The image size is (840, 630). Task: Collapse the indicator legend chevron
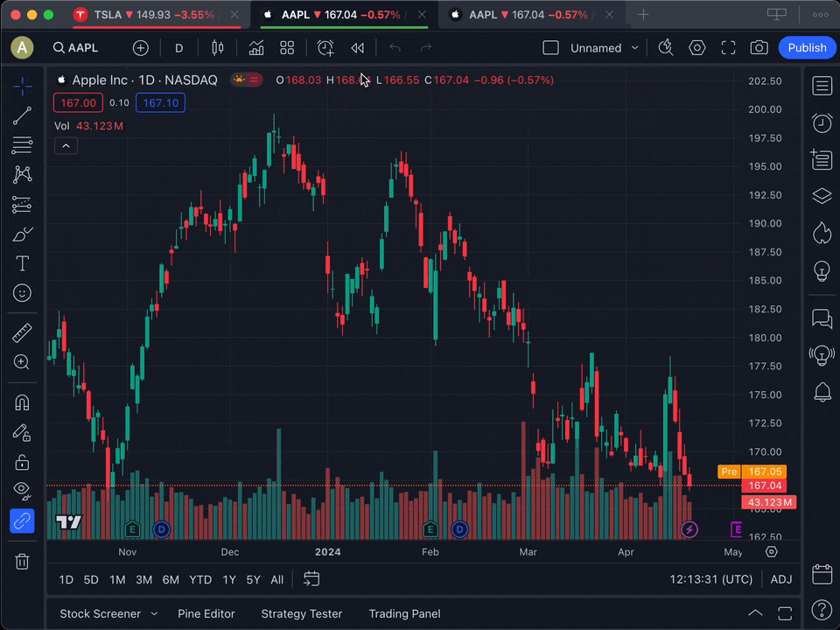click(x=66, y=146)
